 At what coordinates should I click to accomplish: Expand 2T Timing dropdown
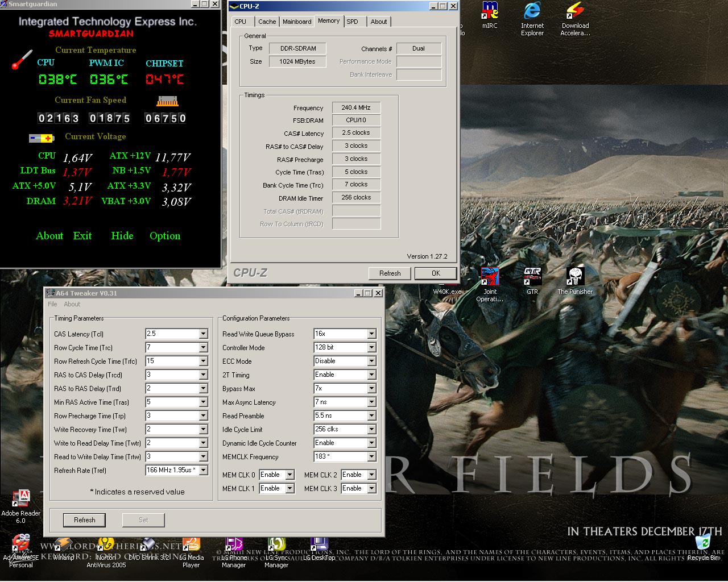[371, 375]
